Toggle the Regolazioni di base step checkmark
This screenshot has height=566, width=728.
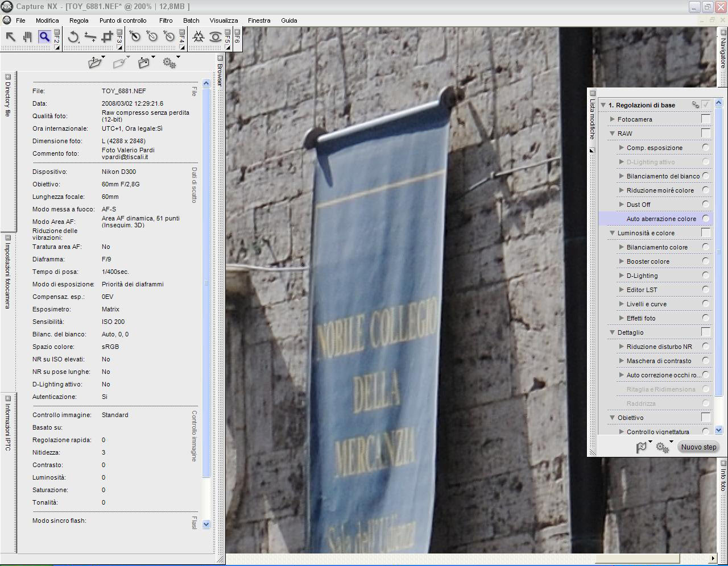click(706, 105)
